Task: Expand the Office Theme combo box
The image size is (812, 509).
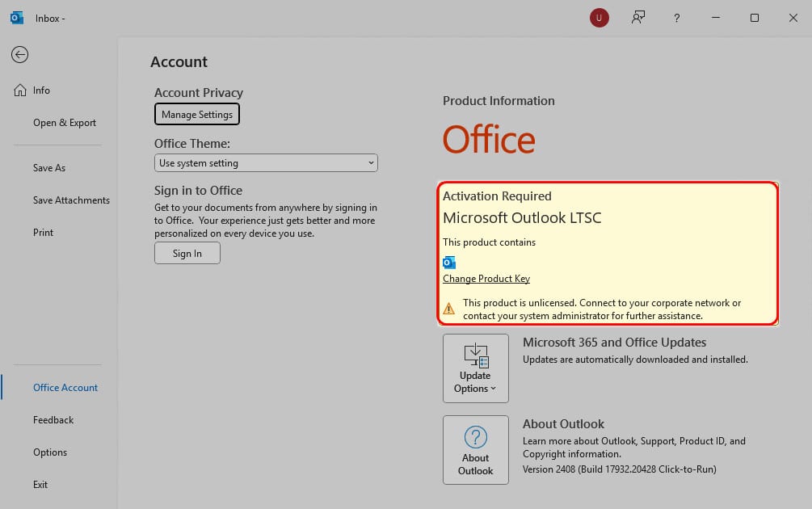Action: (266, 163)
